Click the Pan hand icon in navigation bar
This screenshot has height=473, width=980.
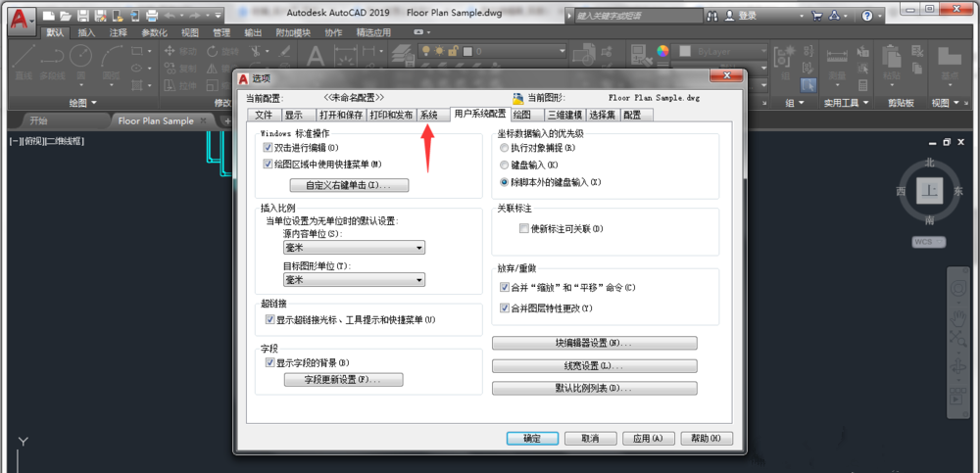pyautogui.click(x=957, y=319)
